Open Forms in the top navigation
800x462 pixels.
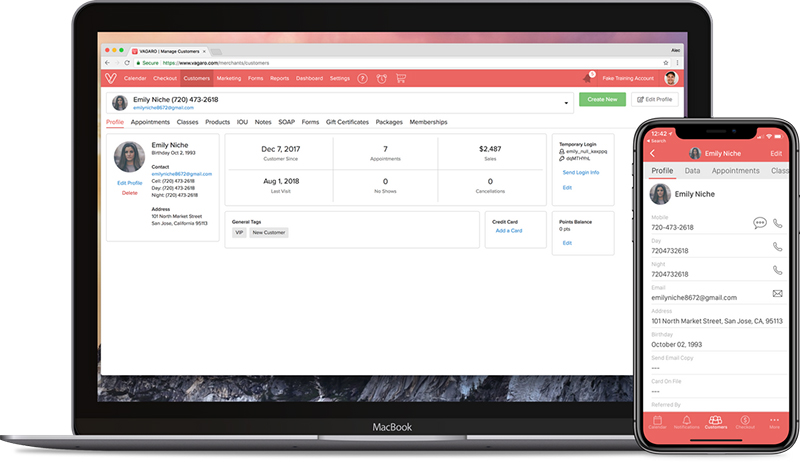256,79
